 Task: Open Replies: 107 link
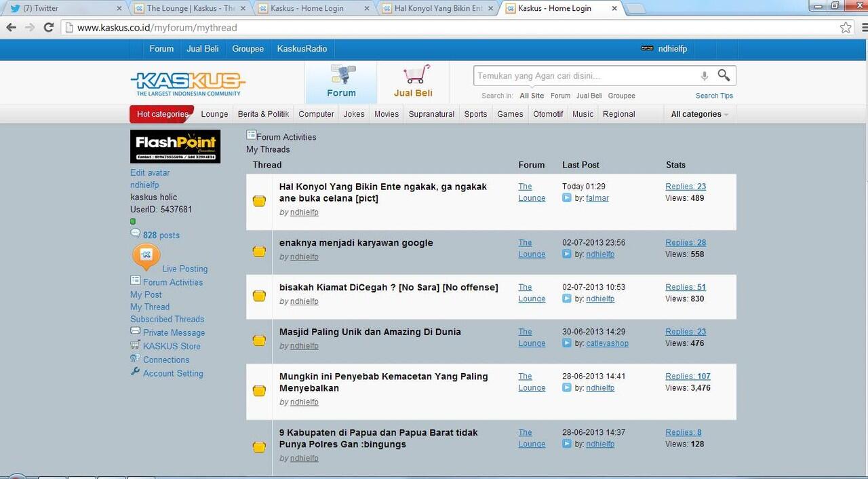688,376
